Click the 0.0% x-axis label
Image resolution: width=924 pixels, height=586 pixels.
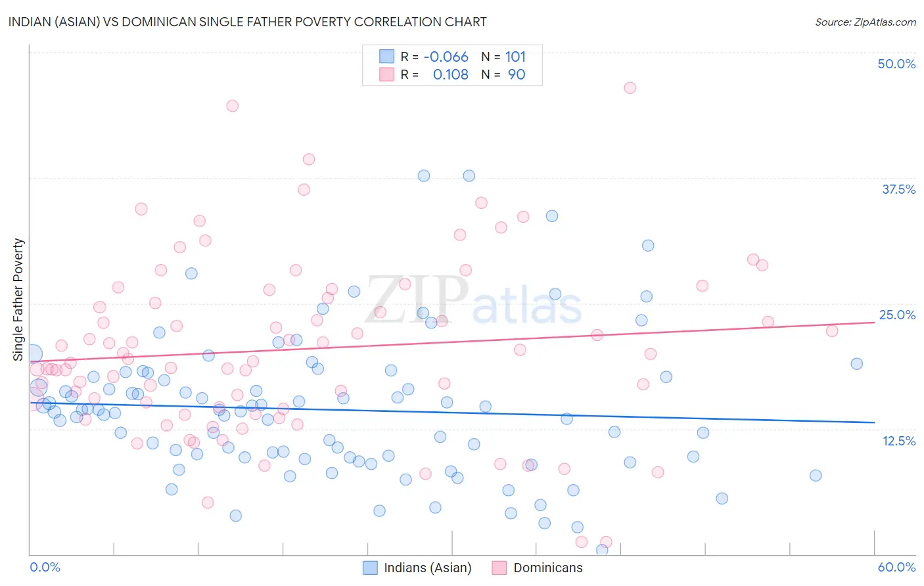[x=45, y=567]
